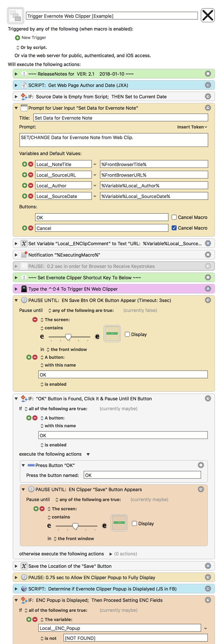Open gear menu for Press Button OK action
Screen dimensions: 222x644
pyautogui.click(x=201, y=465)
